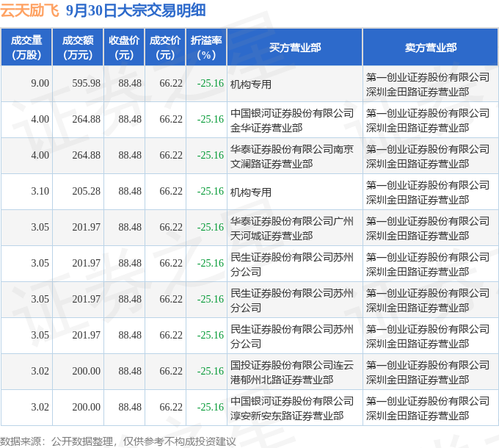Screen dimensions: 499x448
Task: Select buyer 华泰证券南京文澜路证券营业部 cell
Action: coord(292,156)
